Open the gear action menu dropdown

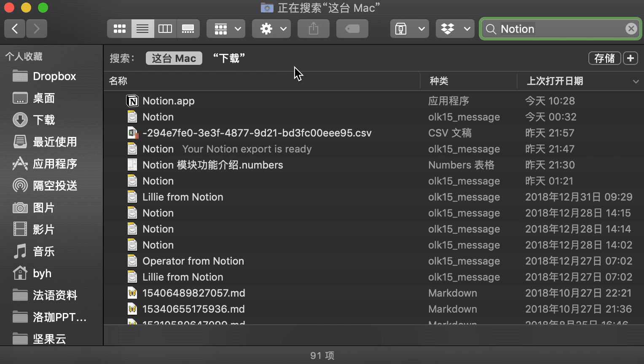[271, 29]
